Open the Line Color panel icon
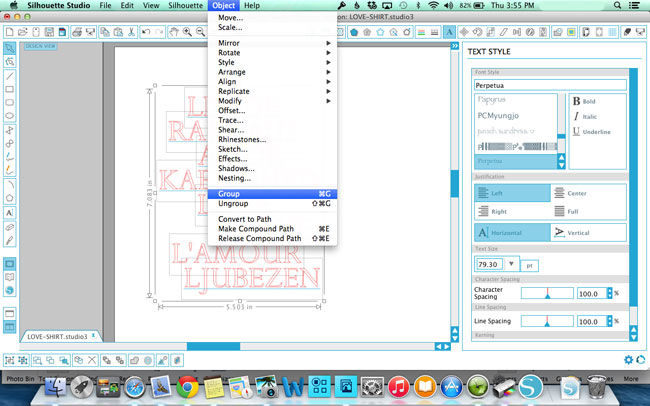Image resolution: width=650 pixels, height=406 pixels. pyautogui.click(x=421, y=32)
